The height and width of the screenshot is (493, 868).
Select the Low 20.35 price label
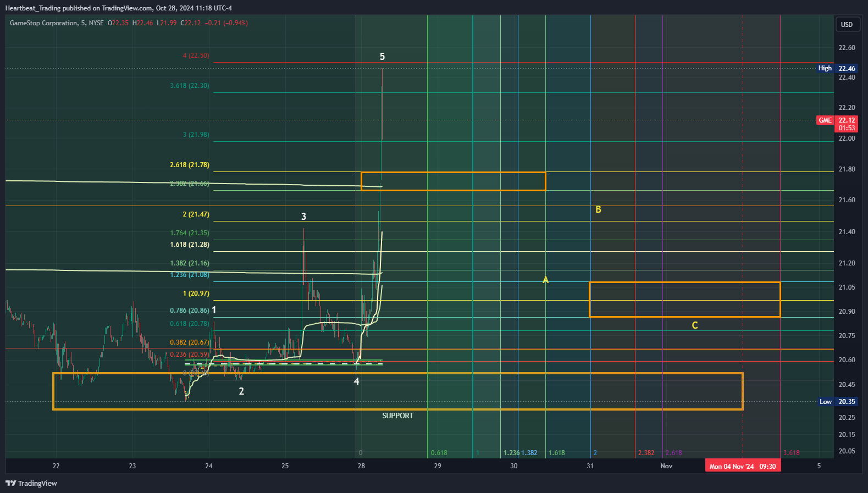coord(838,402)
